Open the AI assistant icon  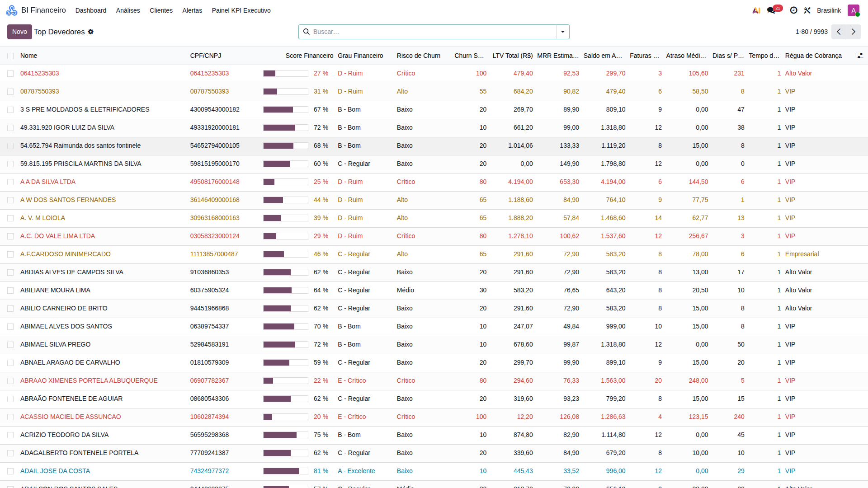click(756, 10)
